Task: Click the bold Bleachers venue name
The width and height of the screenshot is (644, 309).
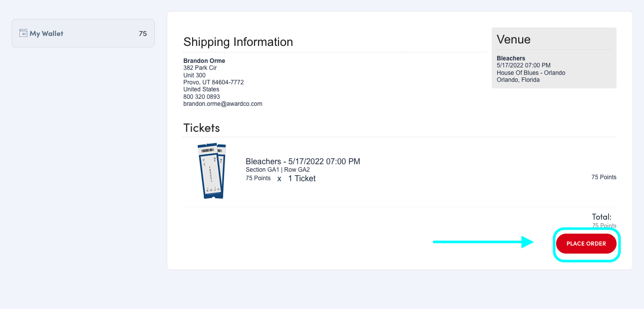Action: [511, 58]
